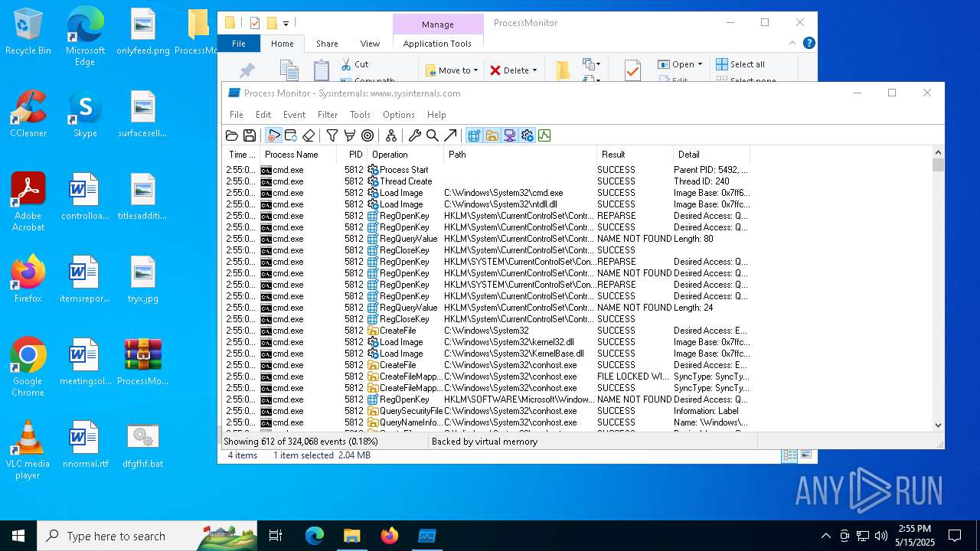The height and width of the screenshot is (551, 980).
Task: Toggle the Capture events toolbar button
Action: tap(273, 135)
